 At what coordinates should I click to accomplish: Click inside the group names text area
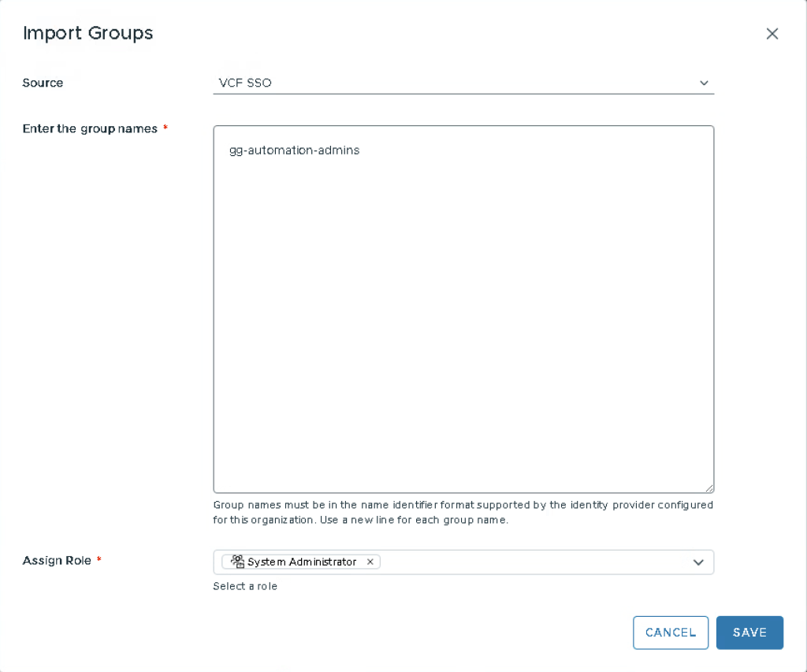coord(463,315)
